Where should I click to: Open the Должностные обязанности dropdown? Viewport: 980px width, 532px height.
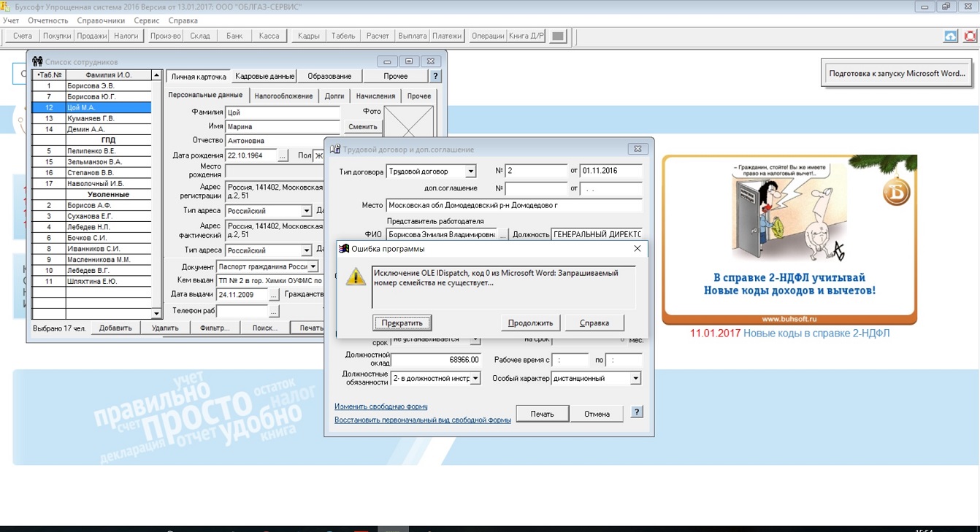coord(475,379)
